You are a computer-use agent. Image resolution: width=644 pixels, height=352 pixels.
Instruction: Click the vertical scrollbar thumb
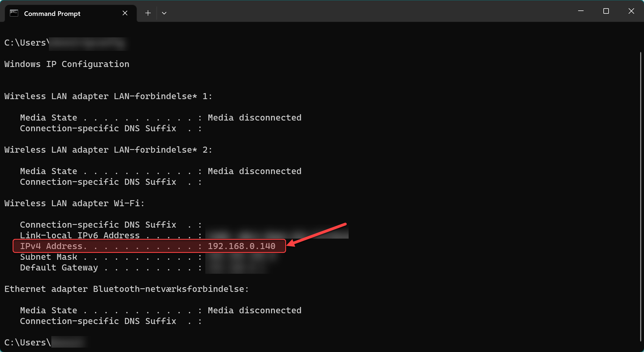click(641, 196)
